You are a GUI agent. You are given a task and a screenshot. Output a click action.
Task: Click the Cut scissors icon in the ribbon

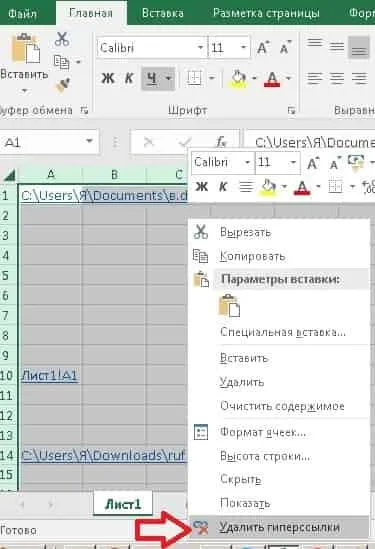coord(62,39)
